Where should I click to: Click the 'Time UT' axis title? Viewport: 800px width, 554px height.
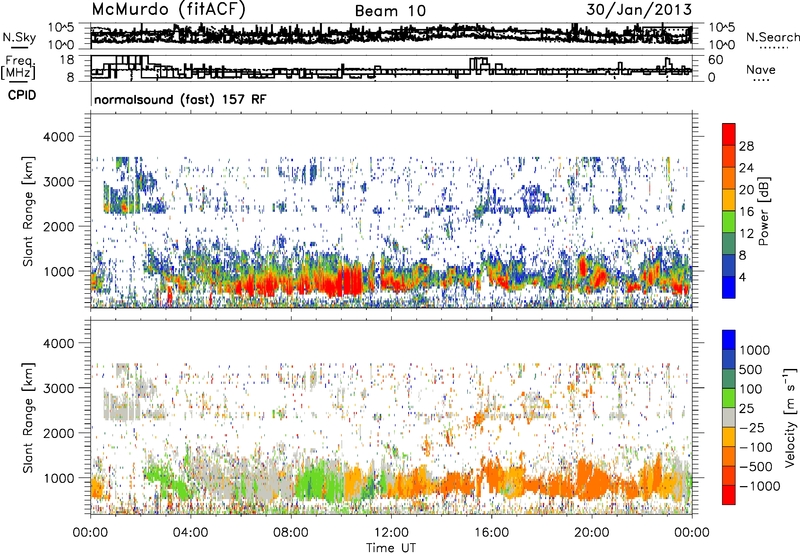click(391, 548)
